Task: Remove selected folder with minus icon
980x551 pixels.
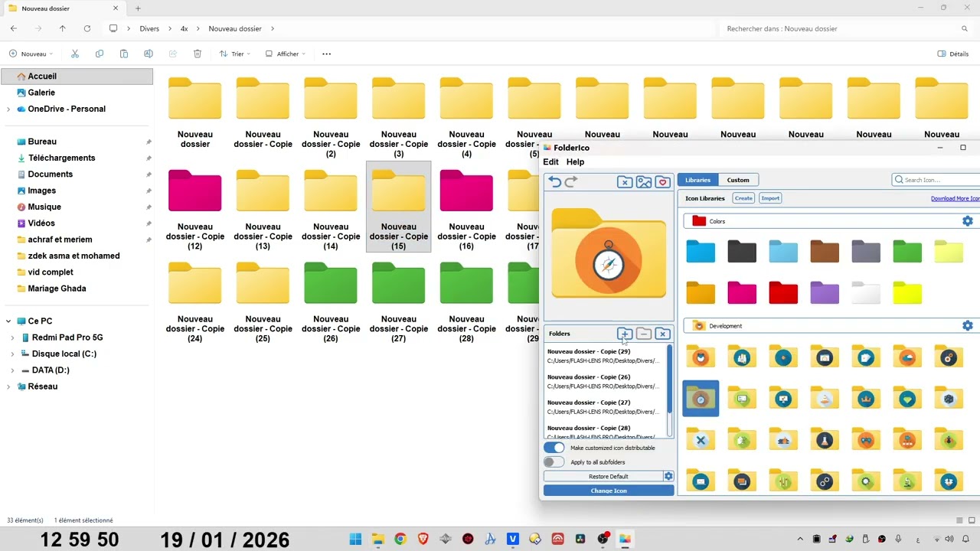Action: pos(644,334)
